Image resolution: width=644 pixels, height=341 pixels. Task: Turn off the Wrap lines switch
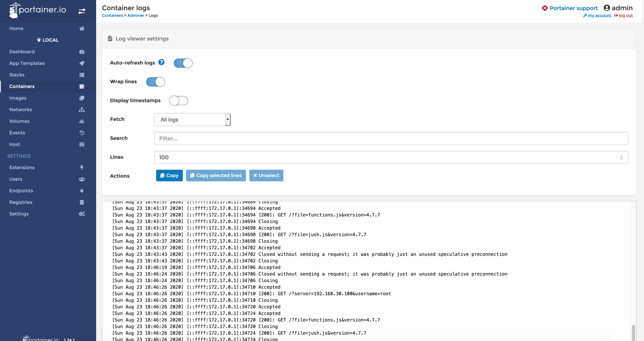pos(156,82)
